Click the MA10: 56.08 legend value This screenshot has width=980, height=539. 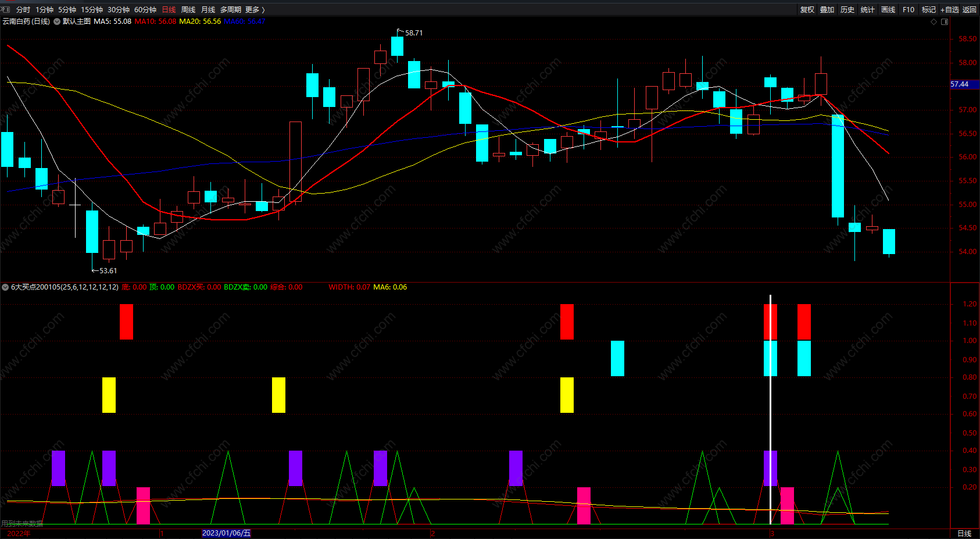pyautogui.click(x=155, y=22)
